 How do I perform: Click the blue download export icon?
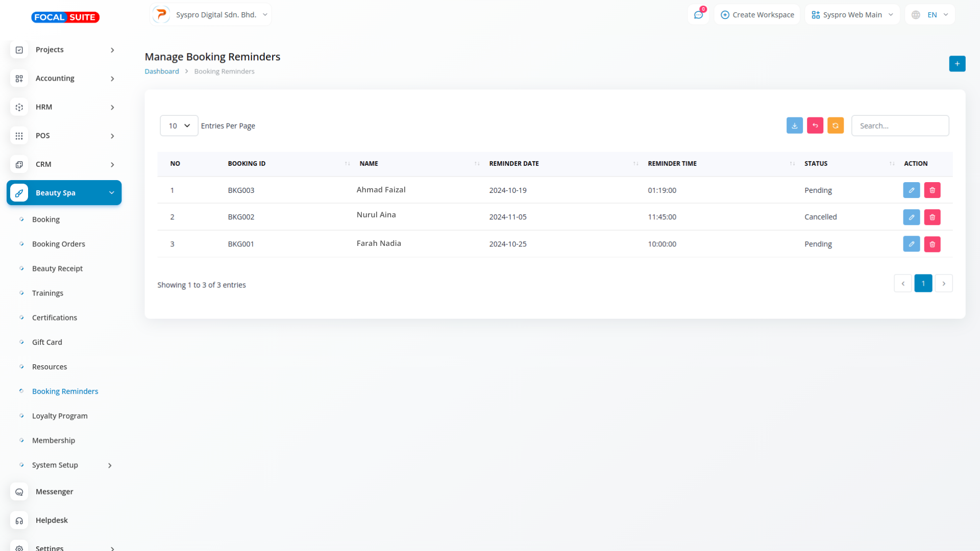click(x=794, y=126)
